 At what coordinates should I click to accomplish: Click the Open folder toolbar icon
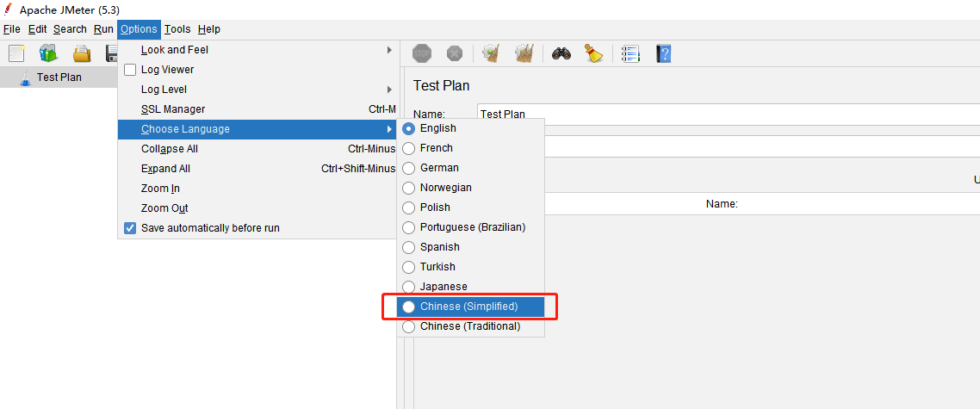click(x=82, y=53)
